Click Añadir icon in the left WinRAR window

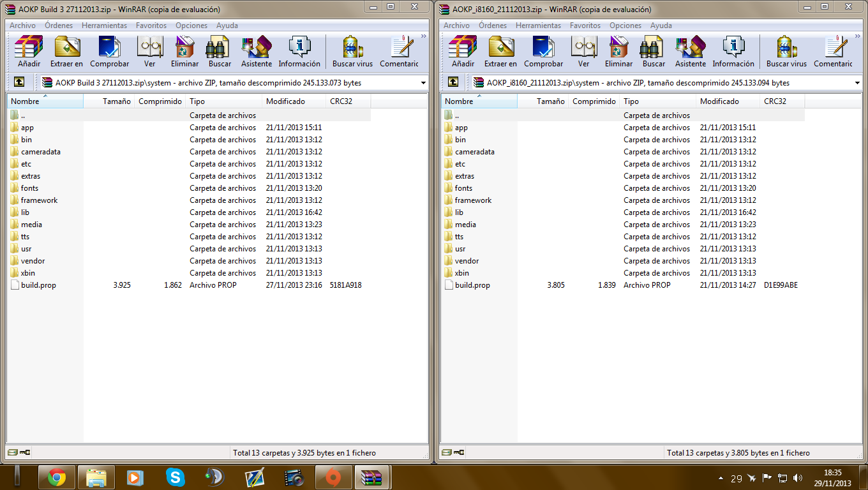coord(29,52)
